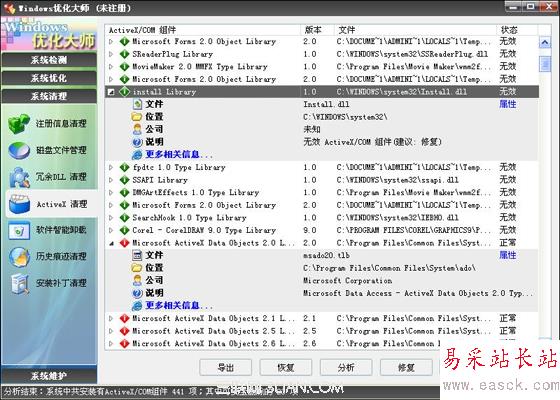The height and width of the screenshot is (400, 560).
Task: Click green icon of MovieMaker 2.0 MMFX row
Action: (x=124, y=67)
